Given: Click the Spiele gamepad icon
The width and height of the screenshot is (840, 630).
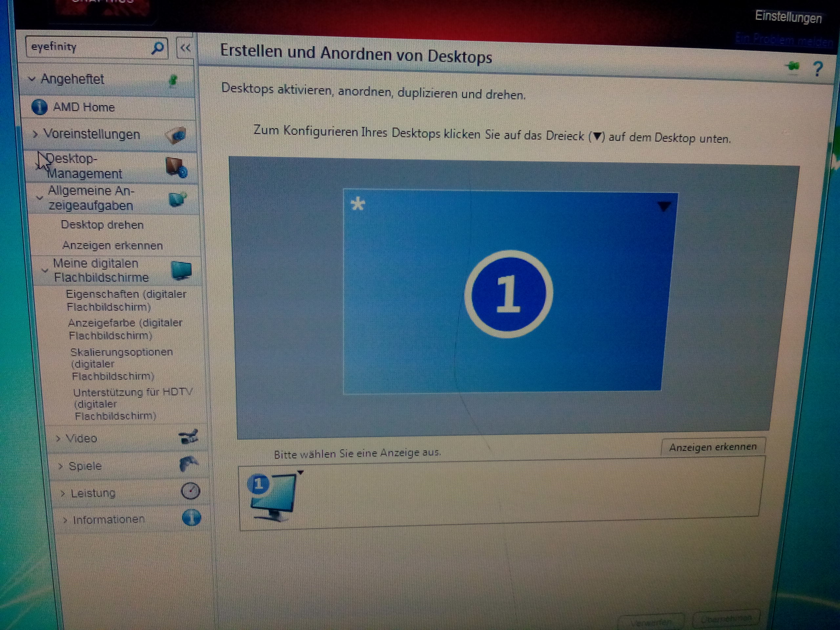Looking at the screenshot, I should (189, 464).
